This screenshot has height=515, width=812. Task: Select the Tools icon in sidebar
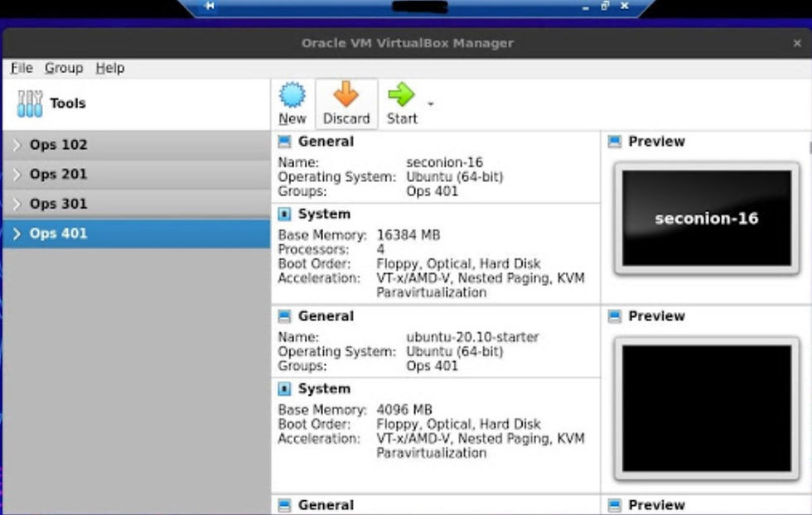point(30,103)
